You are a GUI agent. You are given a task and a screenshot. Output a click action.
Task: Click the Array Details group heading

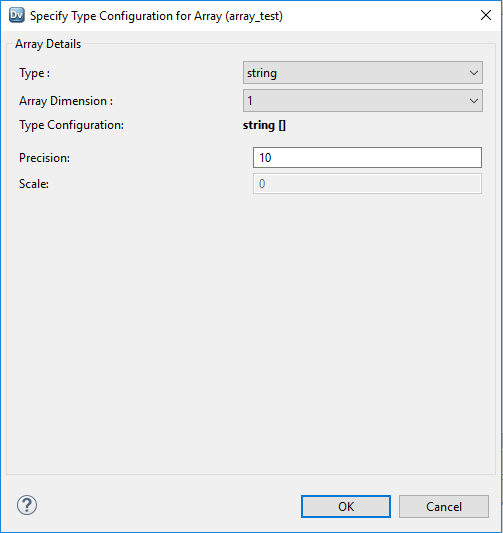point(48,44)
